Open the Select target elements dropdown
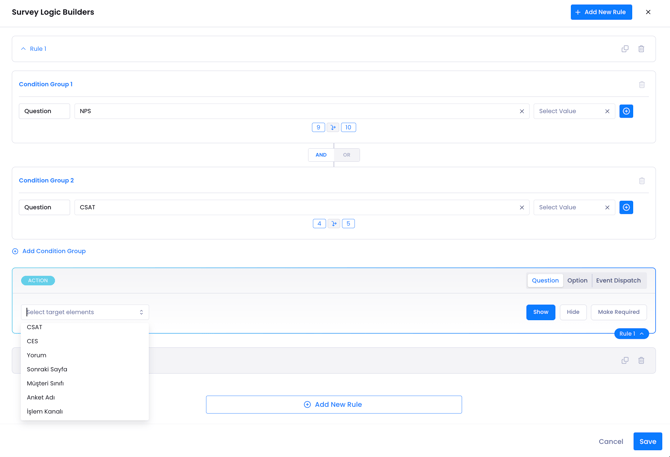This screenshot has height=457, width=670. point(85,312)
